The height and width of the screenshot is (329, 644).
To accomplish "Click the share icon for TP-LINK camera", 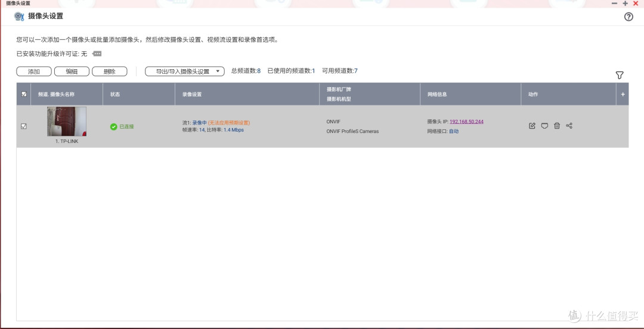I will 569,126.
